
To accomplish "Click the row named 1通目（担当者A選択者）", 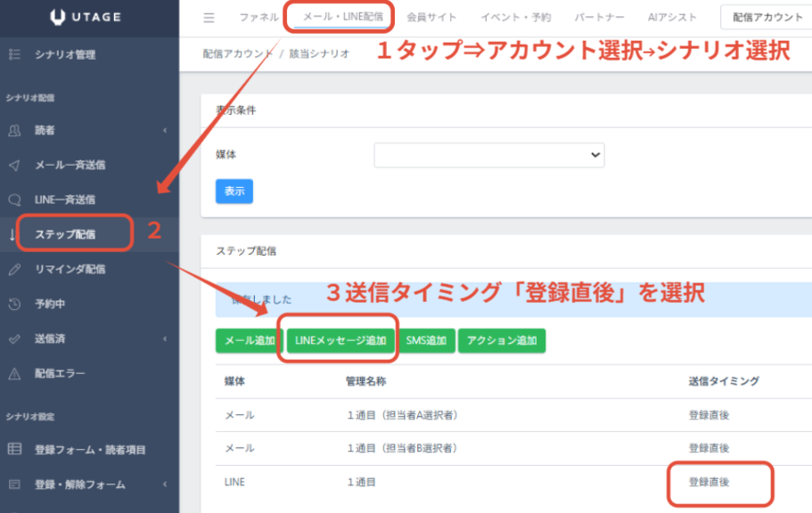I will (513, 415).
